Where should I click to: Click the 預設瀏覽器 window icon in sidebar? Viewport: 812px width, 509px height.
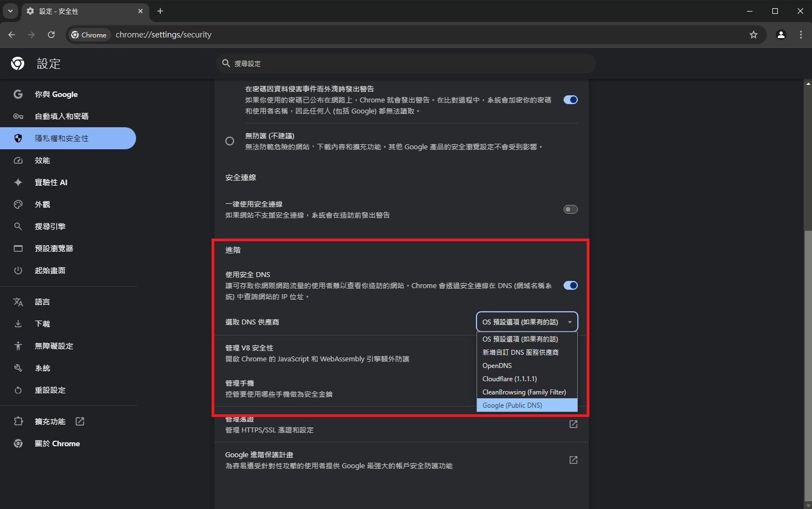tap(18, 248)
